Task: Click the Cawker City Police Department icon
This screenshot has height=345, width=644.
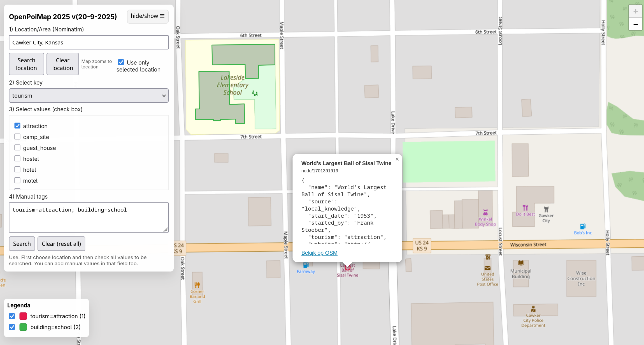Action: click(533, 309)
